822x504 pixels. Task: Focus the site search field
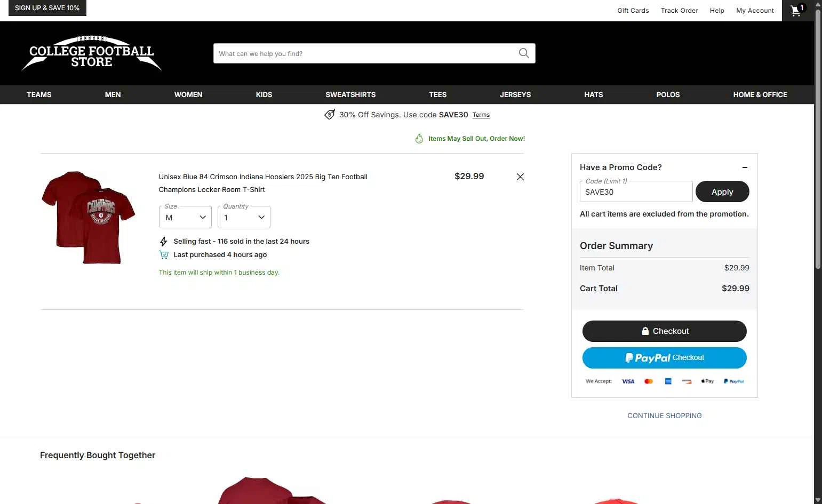click(365, 53)
